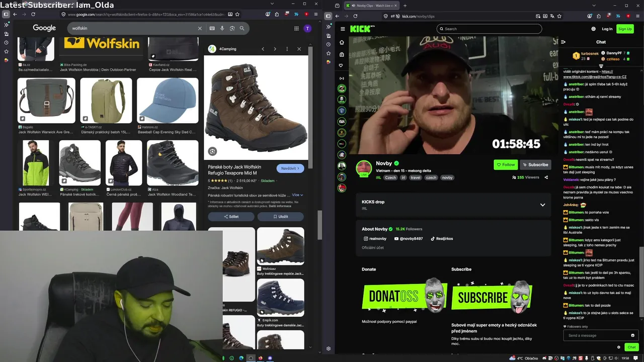Open Google search by image (Lens)
The width and height of the screenshot is (644, 362).
pyautogui.click(x=232, y=29)
